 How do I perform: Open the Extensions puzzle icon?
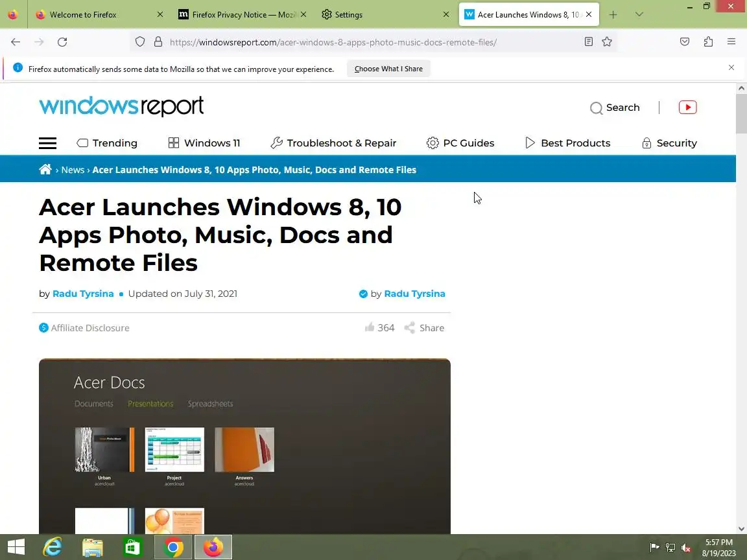pos(708,42)
